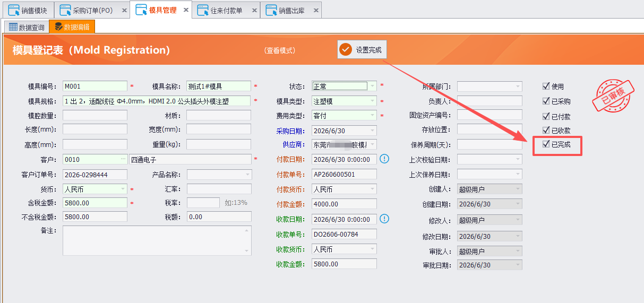Close the 模具管理 tab
The image size is (644, 303).
pos(186,10)
